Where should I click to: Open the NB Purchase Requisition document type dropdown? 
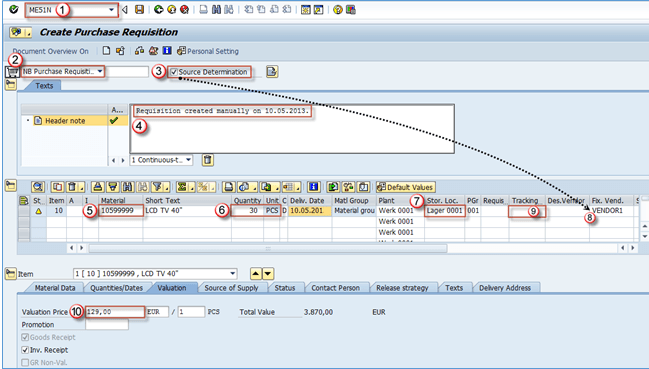point(100,72)
